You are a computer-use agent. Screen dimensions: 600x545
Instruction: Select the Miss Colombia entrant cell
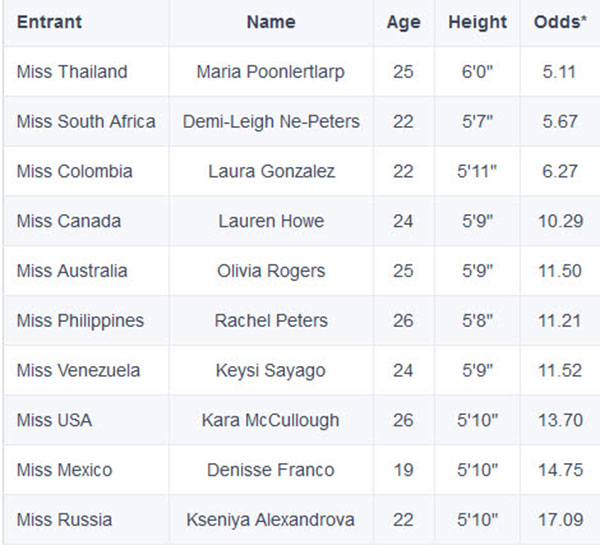(x=74, y=171)
